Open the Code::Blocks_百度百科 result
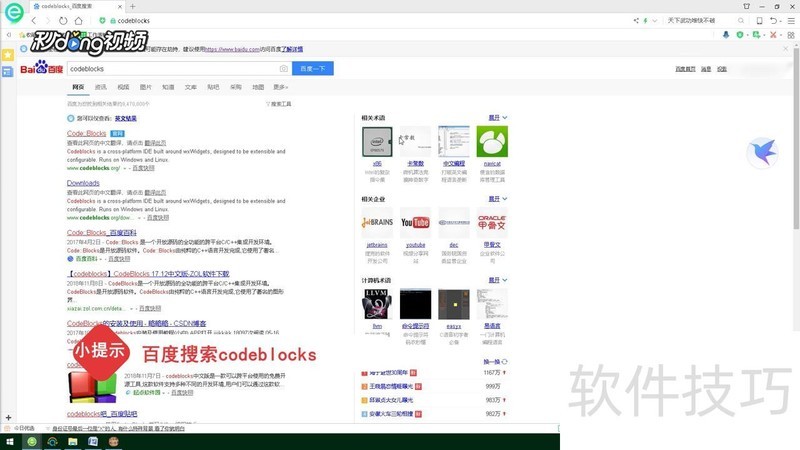This screenshot has width=800, height=450. [x=102, y=233]
